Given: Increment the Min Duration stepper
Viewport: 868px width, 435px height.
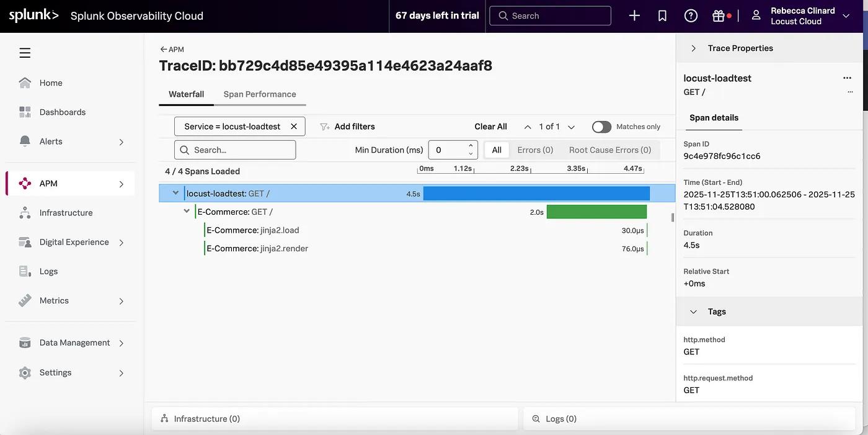Looking at the screenshot, I should click(471, 146).
